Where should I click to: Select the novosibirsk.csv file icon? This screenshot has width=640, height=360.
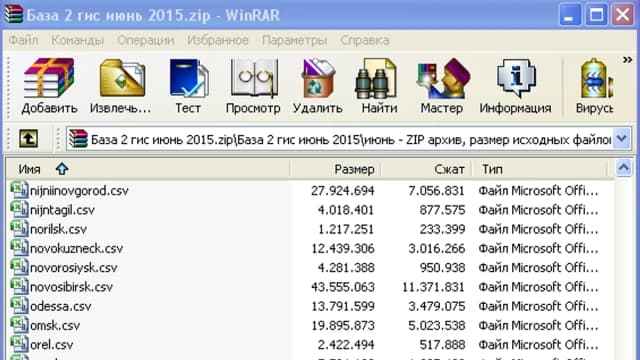pyautogui.click(x=19, y=286)
